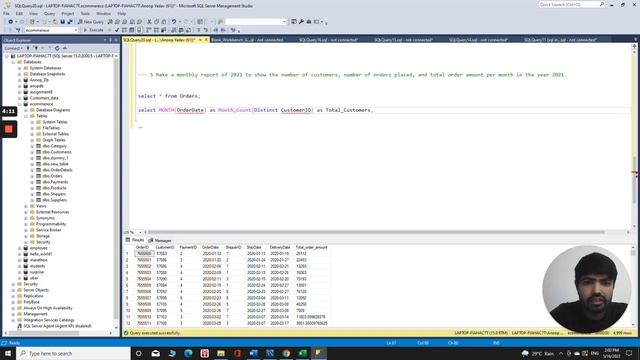The height and width of the screenshot is (360, 640).
Task: Click the Save All icon
Action: (x=70, y=22)
